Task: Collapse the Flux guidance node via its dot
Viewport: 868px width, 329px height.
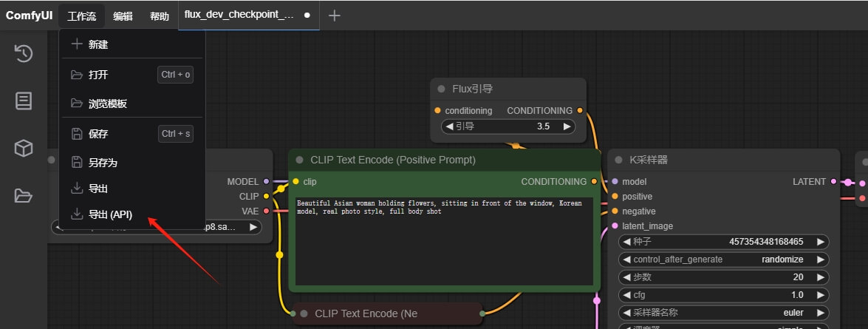Action: tap(441, 89)
